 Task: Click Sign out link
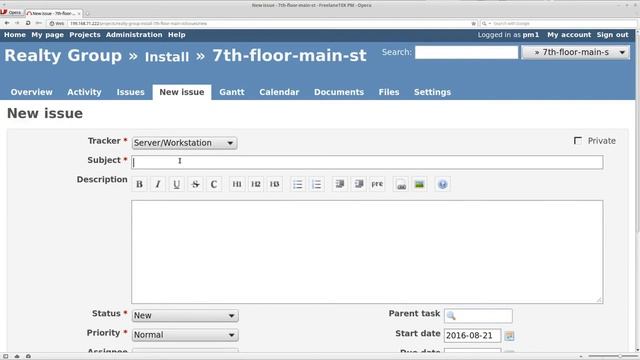click(x=613, y=35)
